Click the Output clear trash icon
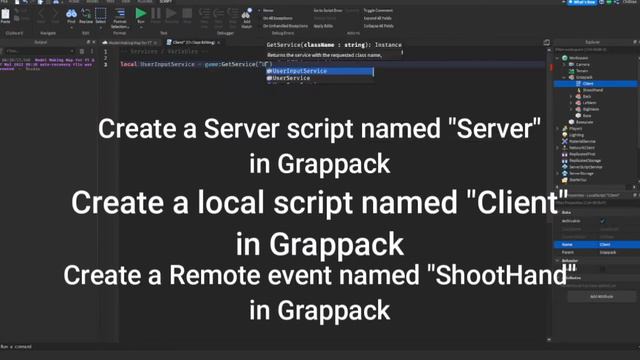Screen dimensions: 640x360 click(82, 51)
